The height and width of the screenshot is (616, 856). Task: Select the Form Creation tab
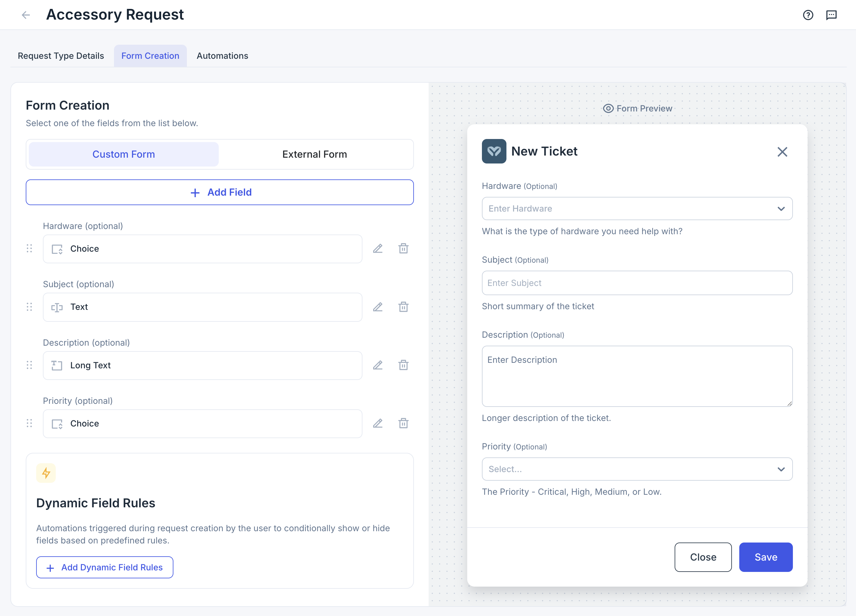[x=150, y=56]
